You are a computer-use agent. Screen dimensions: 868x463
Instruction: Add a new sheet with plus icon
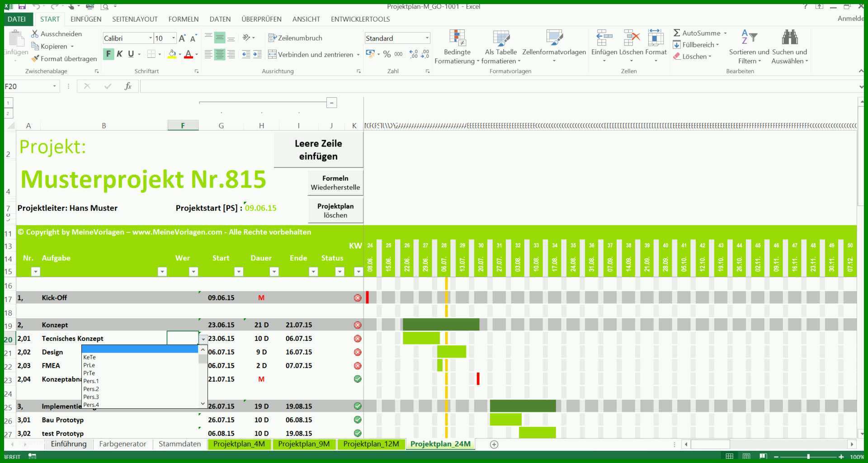point(494,444)
